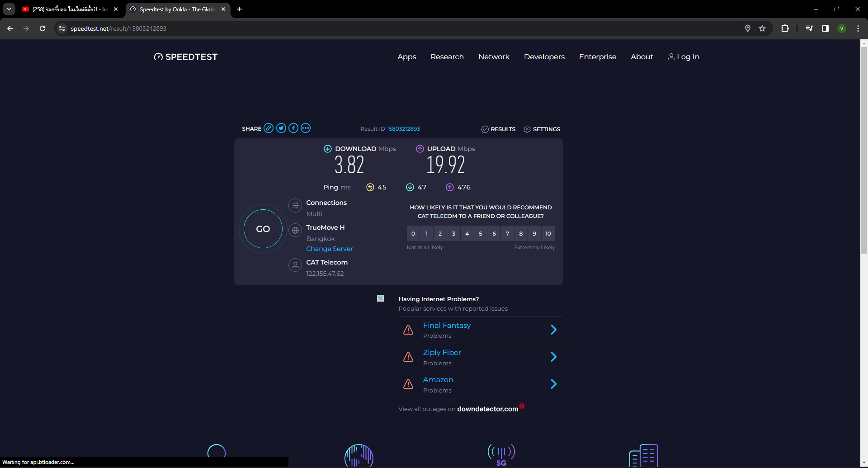This screenshot has height=468, width=868.
Task: Rate recommendation score 5
Action: (481, 234)
